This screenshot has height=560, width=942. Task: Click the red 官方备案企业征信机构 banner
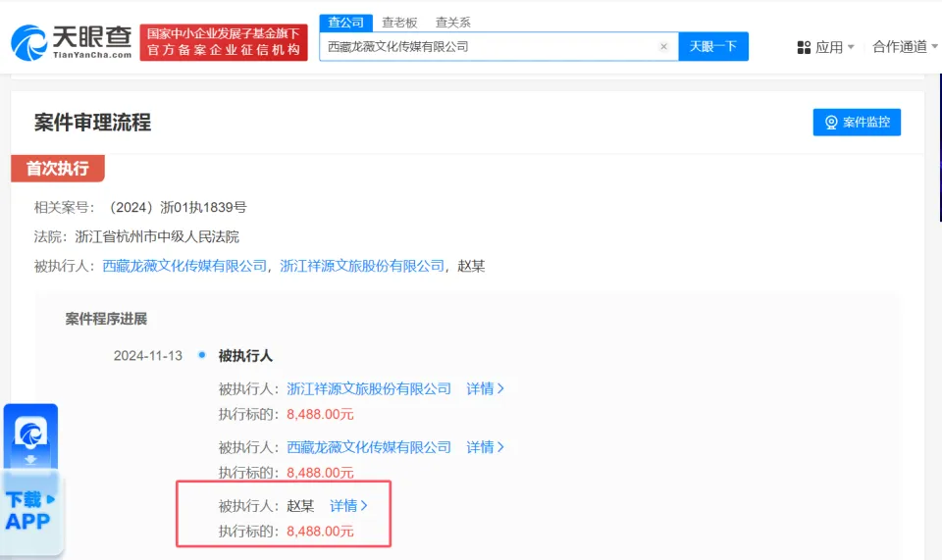[224, 42]
